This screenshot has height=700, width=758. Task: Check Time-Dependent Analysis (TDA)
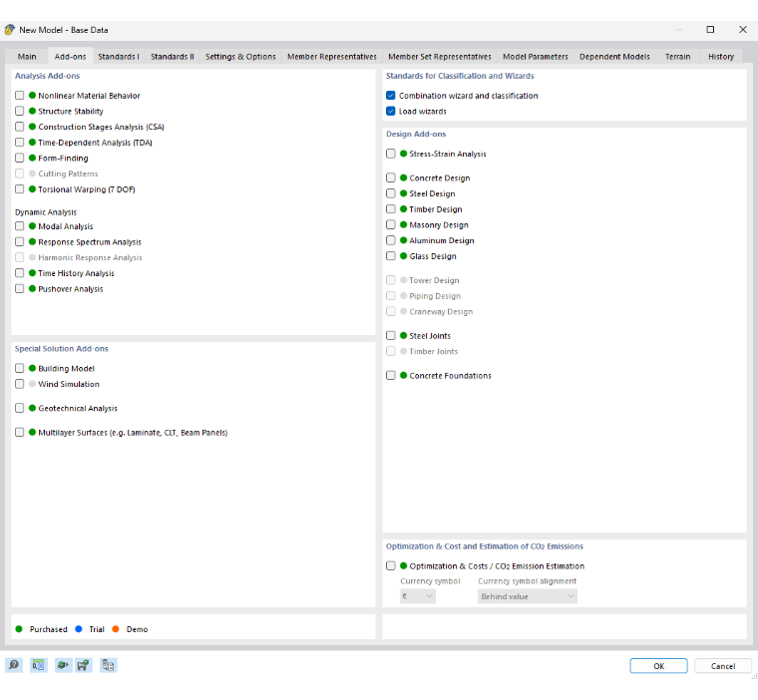(x=19, y=143)
